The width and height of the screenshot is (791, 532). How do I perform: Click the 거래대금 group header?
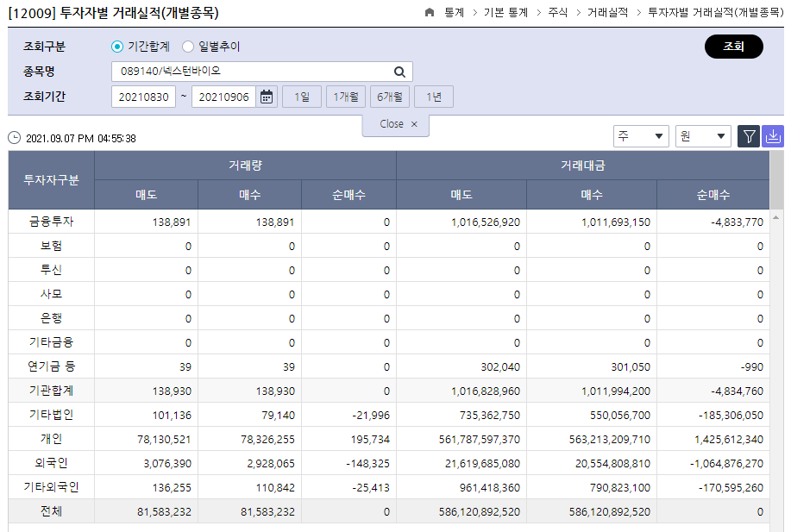point(583,166)
